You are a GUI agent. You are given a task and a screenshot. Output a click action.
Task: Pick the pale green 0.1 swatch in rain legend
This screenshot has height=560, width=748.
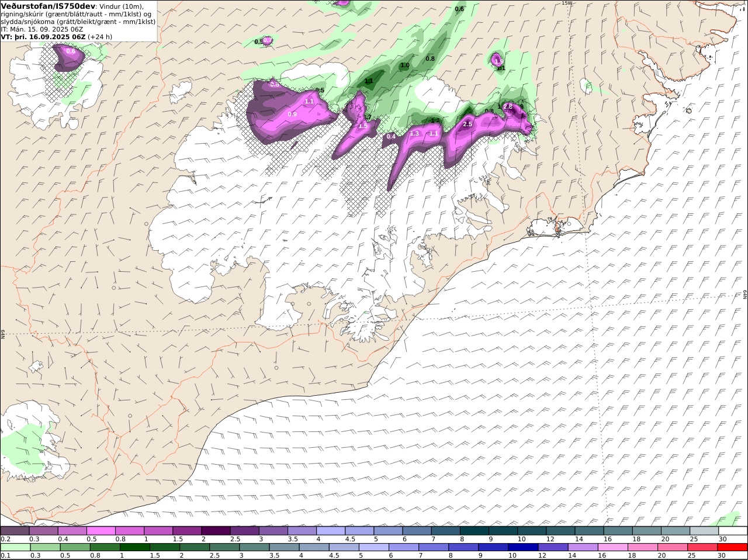(x=15, y=547)
